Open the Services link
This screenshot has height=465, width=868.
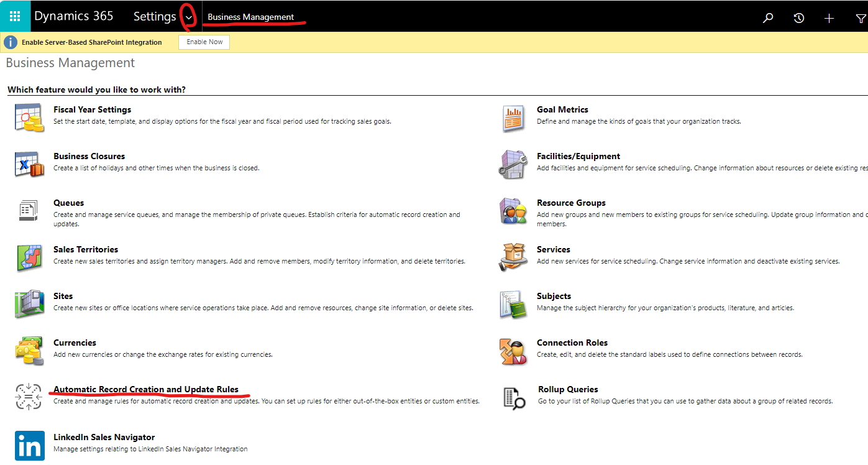click(554, 249)
